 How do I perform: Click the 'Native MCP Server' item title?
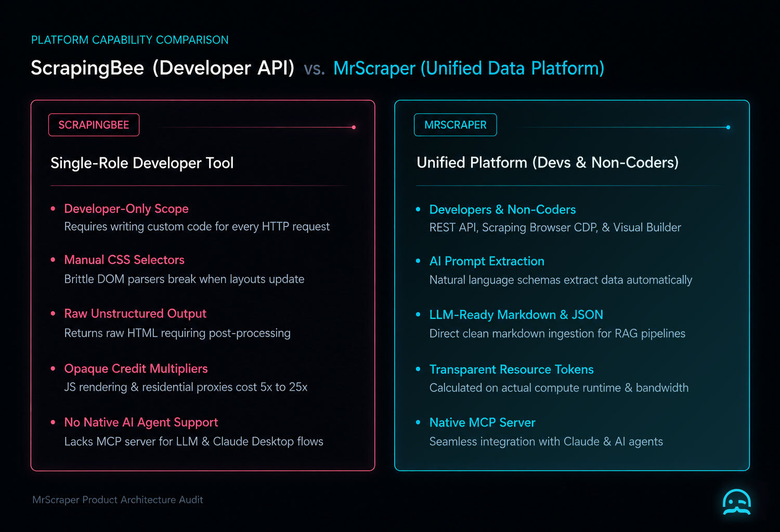(x=482, y=423)
